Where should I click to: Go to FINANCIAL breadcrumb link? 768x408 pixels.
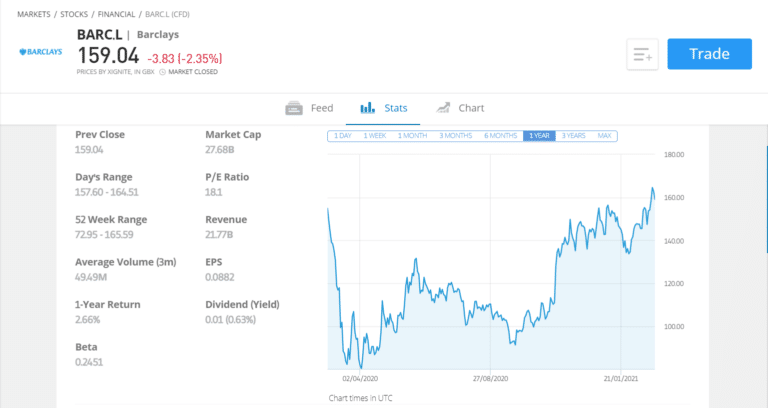(116, 14)
